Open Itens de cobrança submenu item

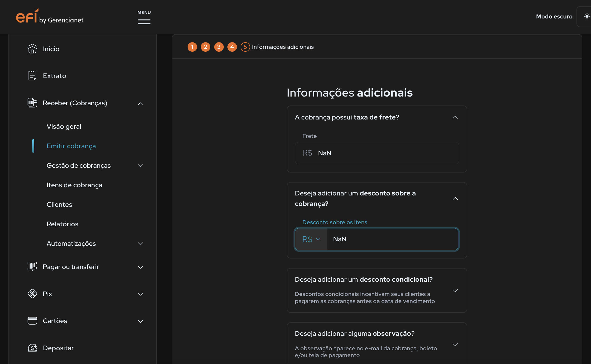coord(74,185)
